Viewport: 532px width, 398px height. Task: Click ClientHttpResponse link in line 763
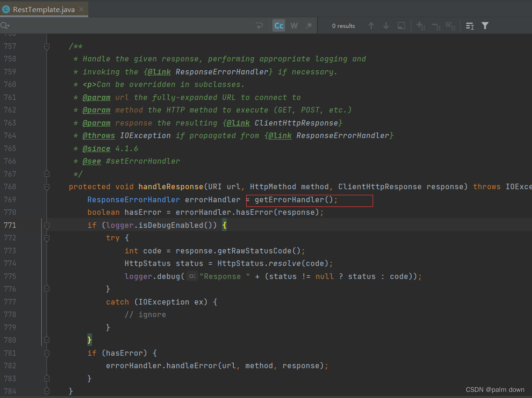click(296, 123)
